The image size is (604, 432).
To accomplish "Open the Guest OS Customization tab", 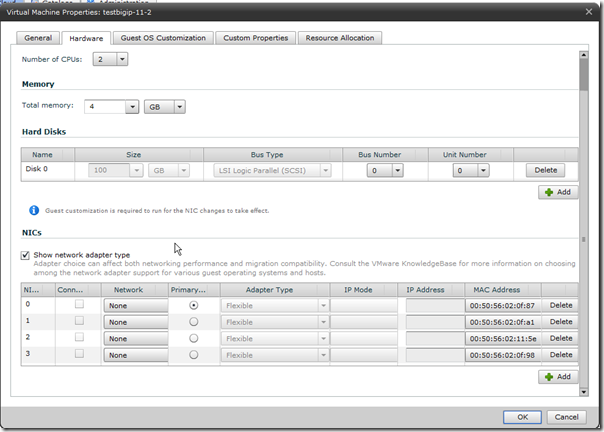I will (163, 38).
